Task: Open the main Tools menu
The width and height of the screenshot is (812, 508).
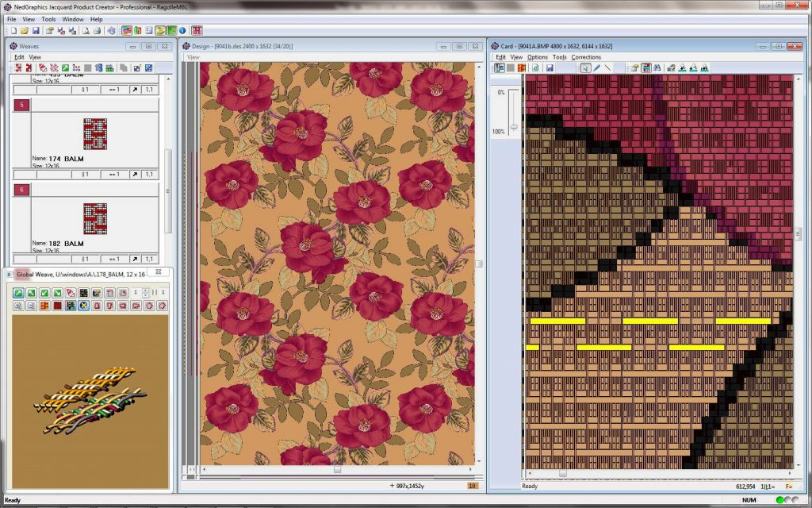Action: click(48, 19)
